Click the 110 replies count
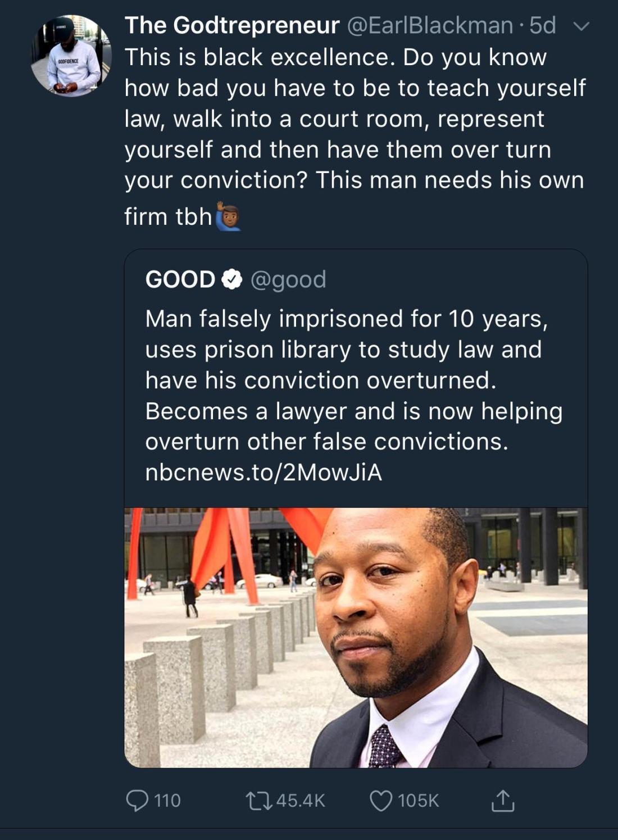The image size is (618, 840). click(167, 801)
